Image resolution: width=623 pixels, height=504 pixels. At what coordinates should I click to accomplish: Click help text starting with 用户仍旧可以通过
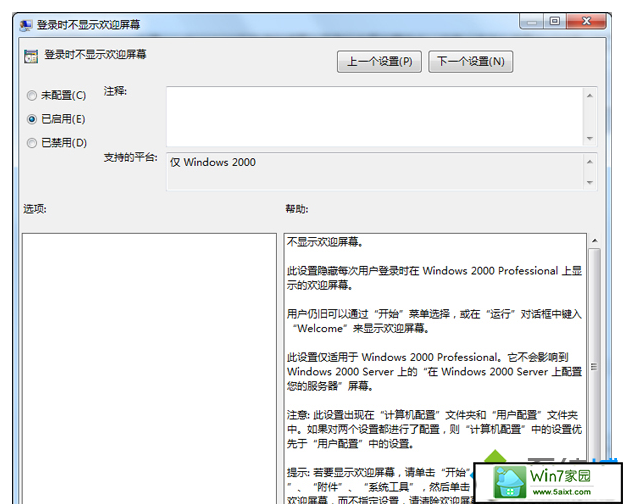434,321
